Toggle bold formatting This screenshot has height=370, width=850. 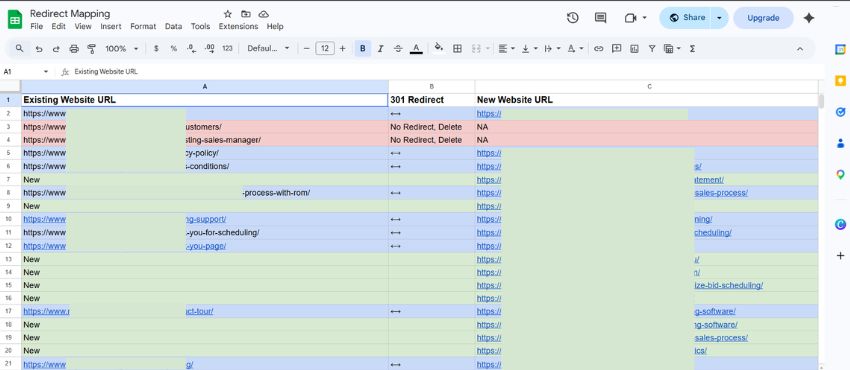363,49
